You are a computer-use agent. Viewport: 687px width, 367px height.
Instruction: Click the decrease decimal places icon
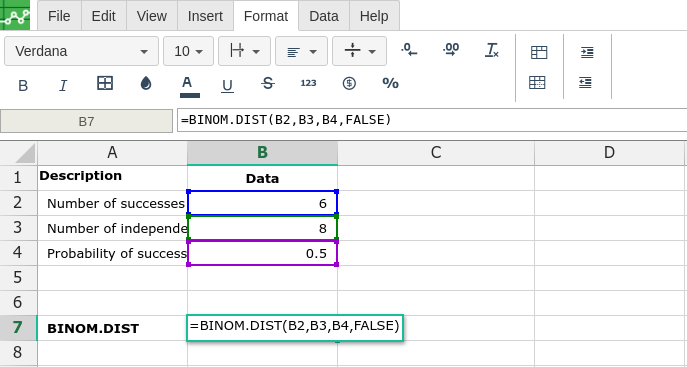409,50
